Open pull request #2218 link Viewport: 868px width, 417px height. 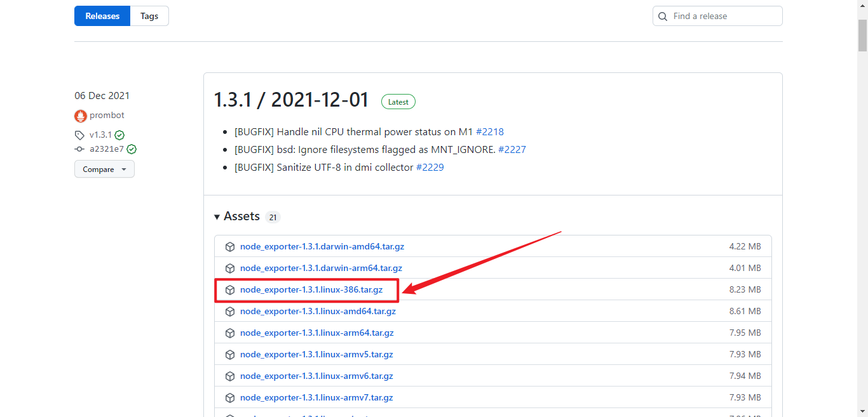coord(490,132)
